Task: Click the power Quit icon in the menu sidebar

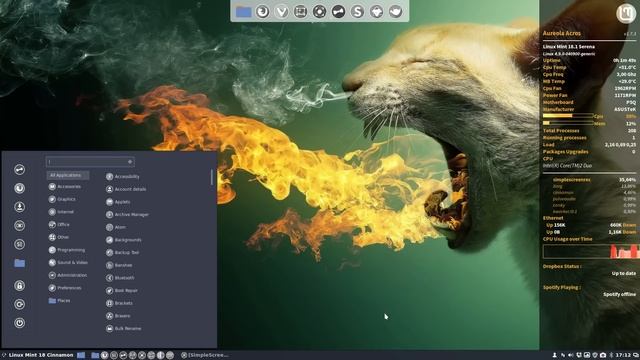Action: [x=19, y=323]
